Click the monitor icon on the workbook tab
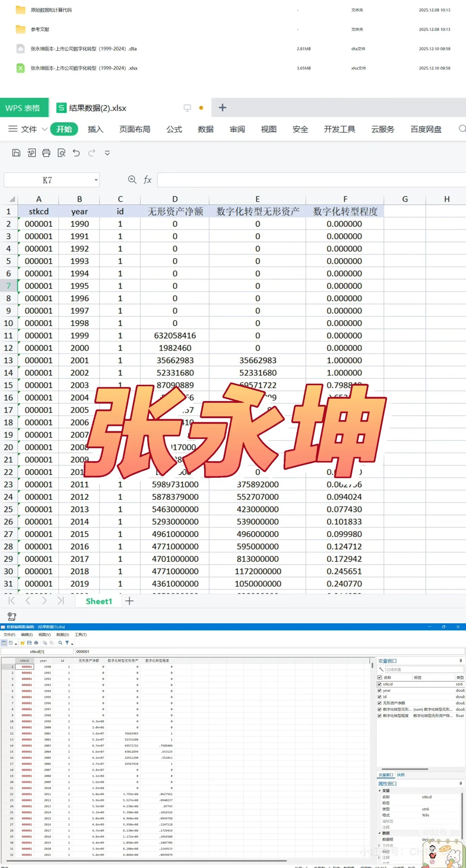 click(x=187, y=108)
